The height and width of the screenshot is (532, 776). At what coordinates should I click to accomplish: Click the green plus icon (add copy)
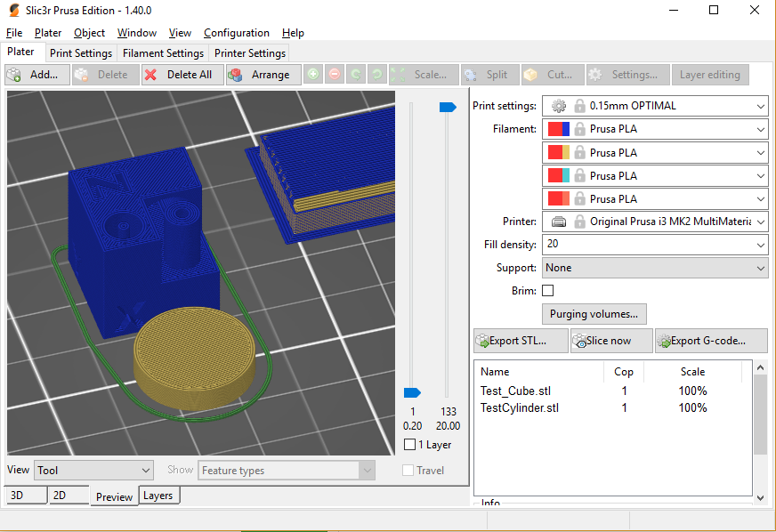312,75
